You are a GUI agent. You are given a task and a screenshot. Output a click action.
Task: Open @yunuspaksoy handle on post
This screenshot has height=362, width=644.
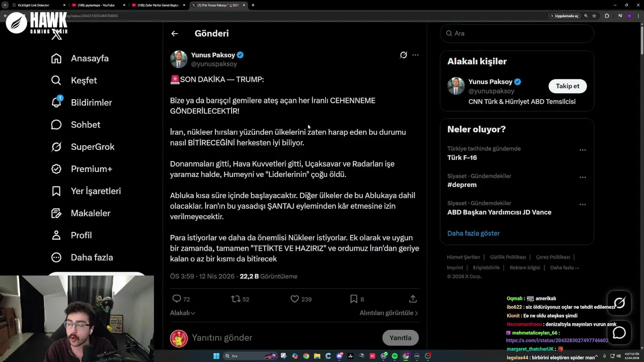(214, 64)
